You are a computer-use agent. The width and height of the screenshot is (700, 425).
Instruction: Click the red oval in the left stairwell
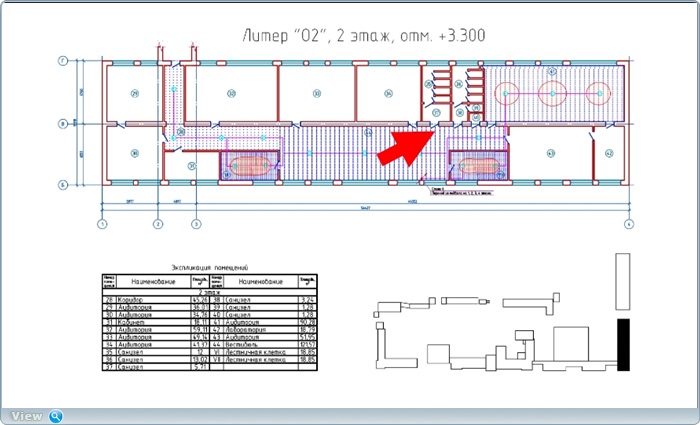point(250,166)
